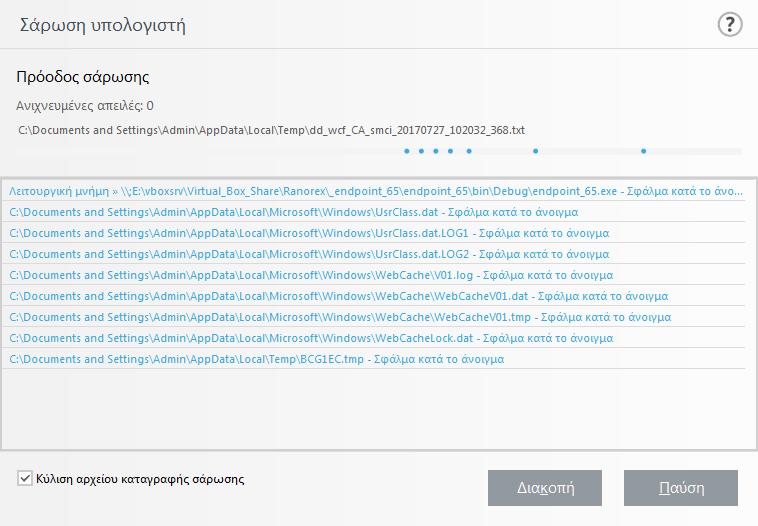Click the currently scanned file path dd_wcf_CA_smci
The image size is (758, 526).
point(271,130)
